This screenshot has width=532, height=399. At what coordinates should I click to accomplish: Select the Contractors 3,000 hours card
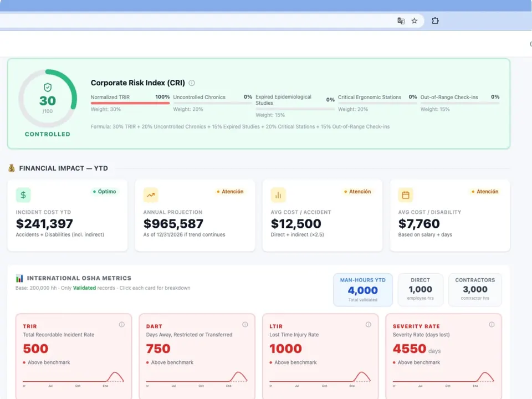475,290
